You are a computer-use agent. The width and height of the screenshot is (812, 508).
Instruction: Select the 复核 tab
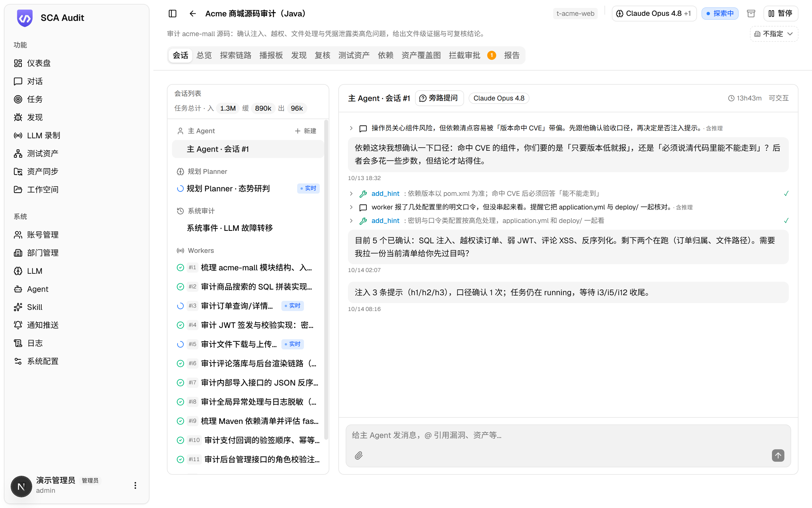[x=322, y=55]
